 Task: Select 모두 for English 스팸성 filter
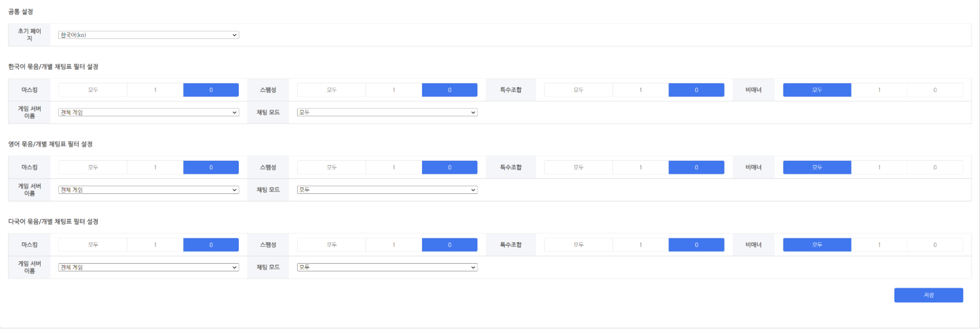[331, 167]
